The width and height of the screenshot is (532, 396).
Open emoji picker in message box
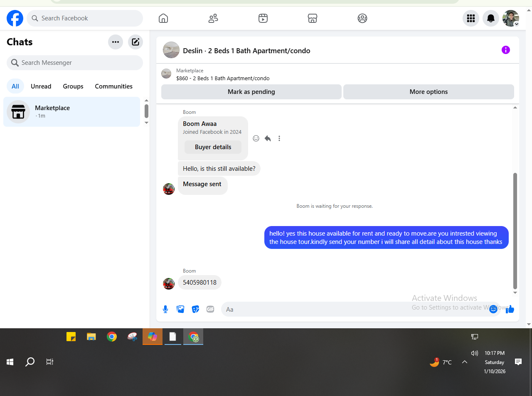click(493, 309)
